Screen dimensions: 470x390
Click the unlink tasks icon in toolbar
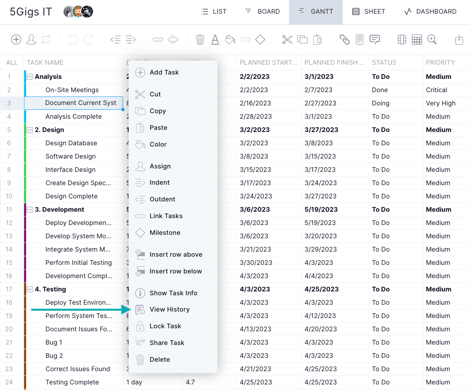click(173, 40)
